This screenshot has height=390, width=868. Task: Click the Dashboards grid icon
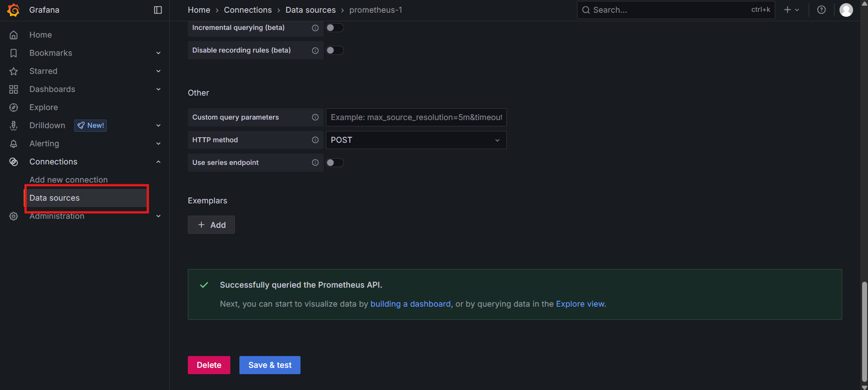(14, 89)
